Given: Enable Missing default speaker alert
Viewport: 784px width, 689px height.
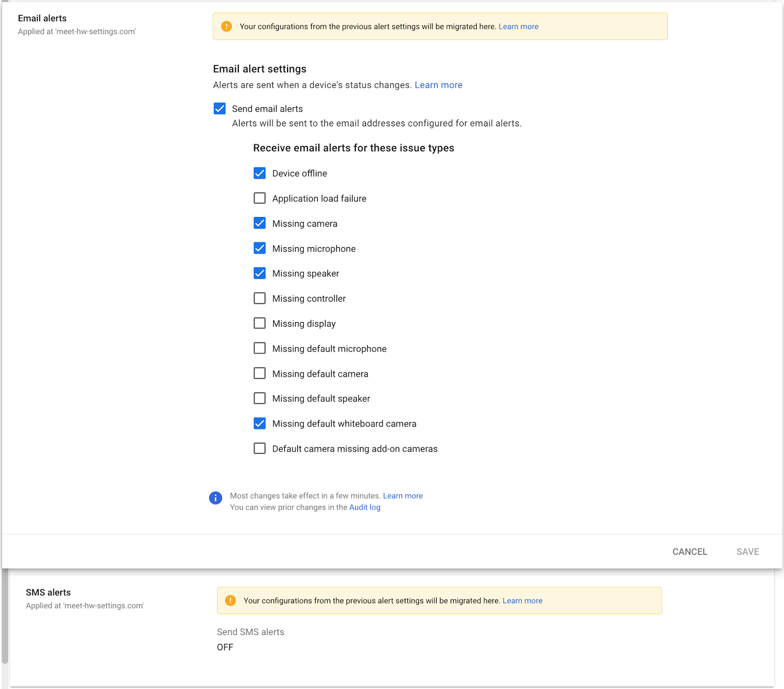Looking at the screenshot, I should coord(260,399).
